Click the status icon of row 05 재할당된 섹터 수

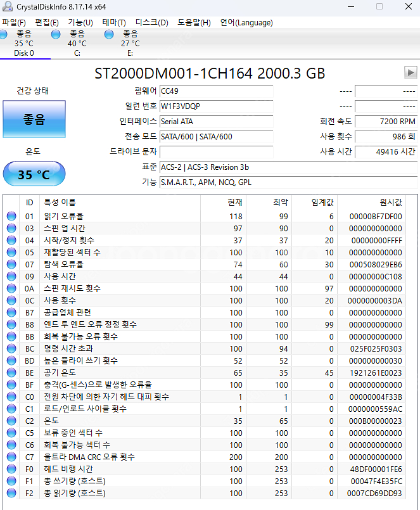[x=11, y=252]
